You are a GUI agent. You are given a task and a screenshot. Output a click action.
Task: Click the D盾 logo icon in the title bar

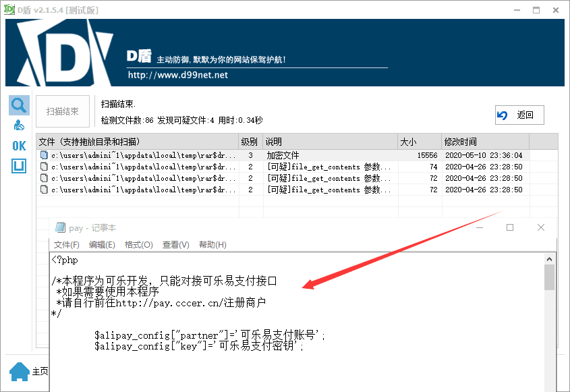[x=8, y=9]
